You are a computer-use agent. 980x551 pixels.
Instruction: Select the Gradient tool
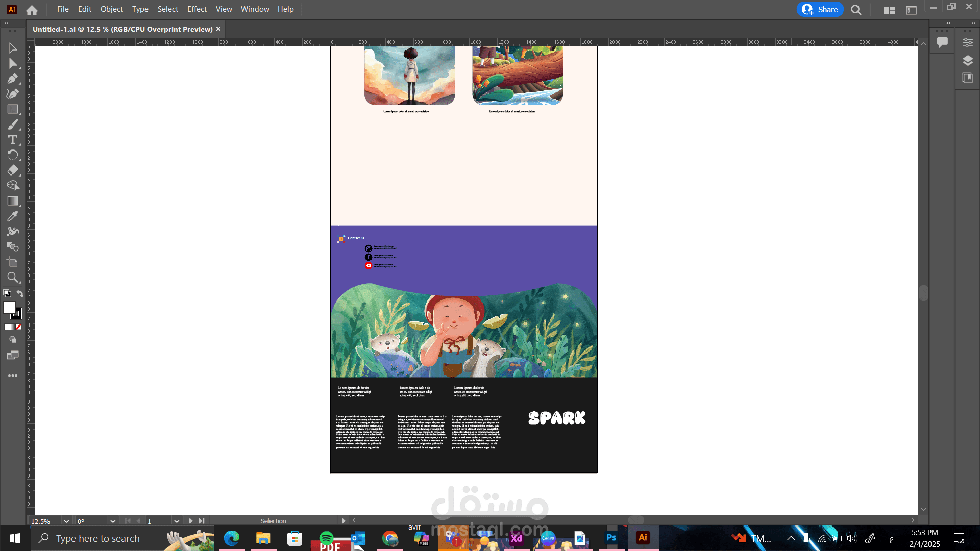coord(13,201)
